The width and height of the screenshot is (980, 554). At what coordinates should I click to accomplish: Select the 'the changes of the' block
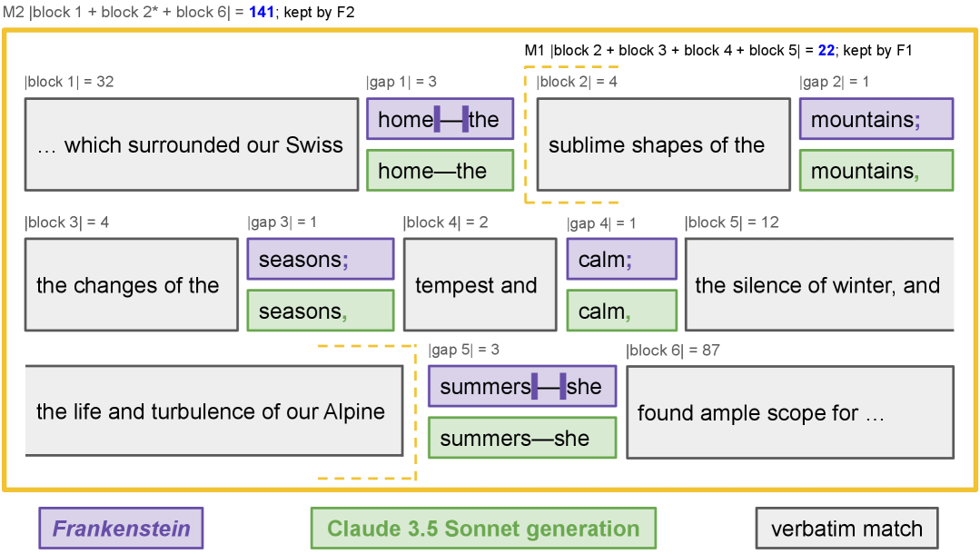[x=128, y=285]
